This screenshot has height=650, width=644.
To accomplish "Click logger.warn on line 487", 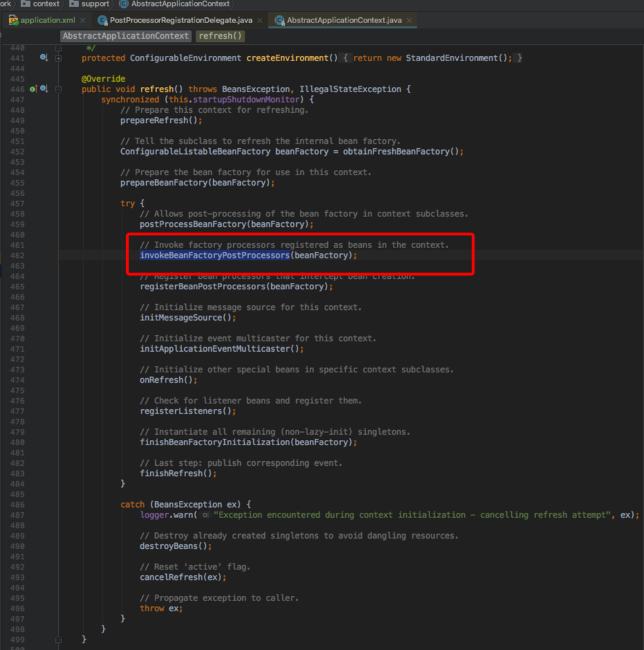I will click(166, 515).
